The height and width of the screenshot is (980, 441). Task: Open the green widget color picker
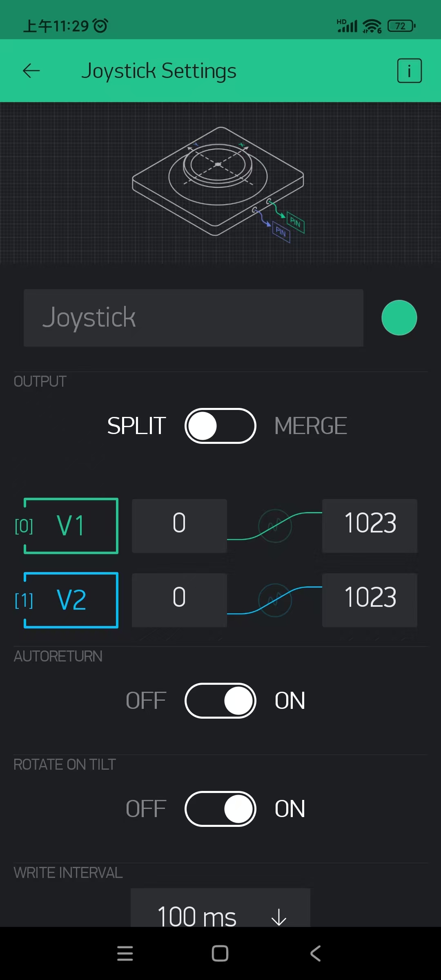(399, 318)
